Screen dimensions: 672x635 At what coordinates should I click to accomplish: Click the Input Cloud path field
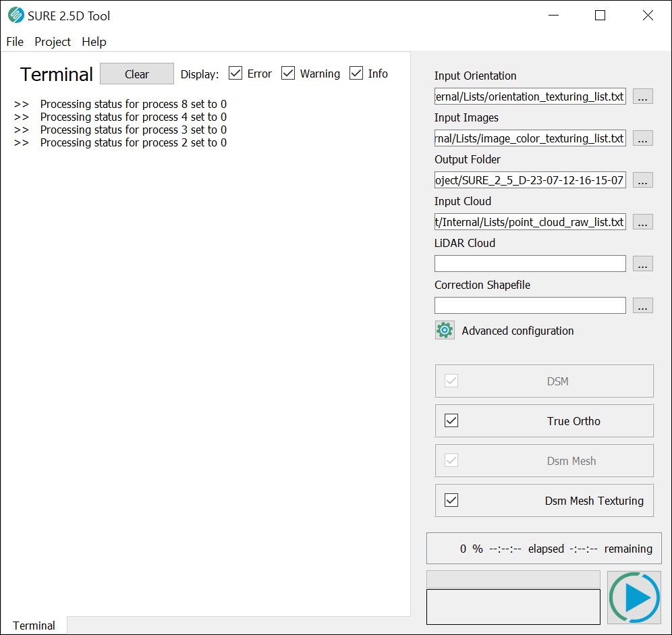(530, 222)
